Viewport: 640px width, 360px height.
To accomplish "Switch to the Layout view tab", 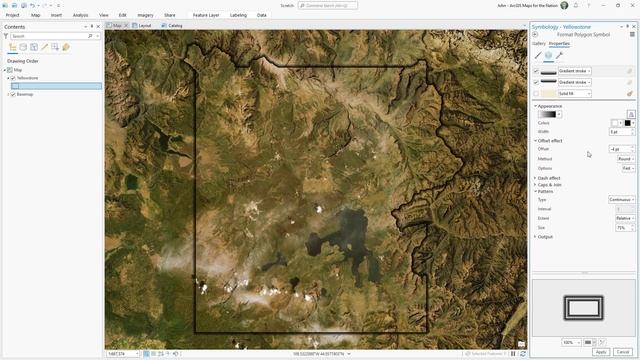I will point(142,26).
